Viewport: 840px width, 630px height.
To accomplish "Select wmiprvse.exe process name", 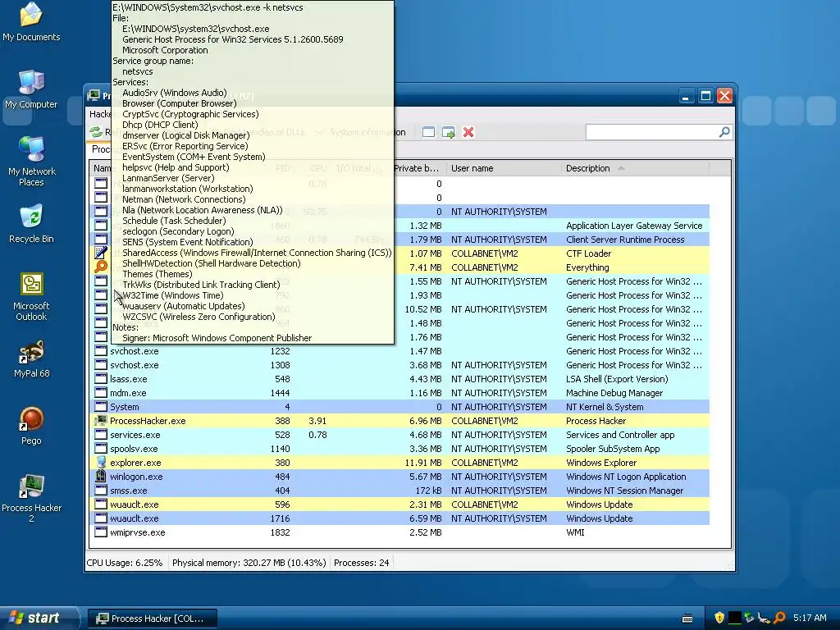I will (x=138, y=532).
